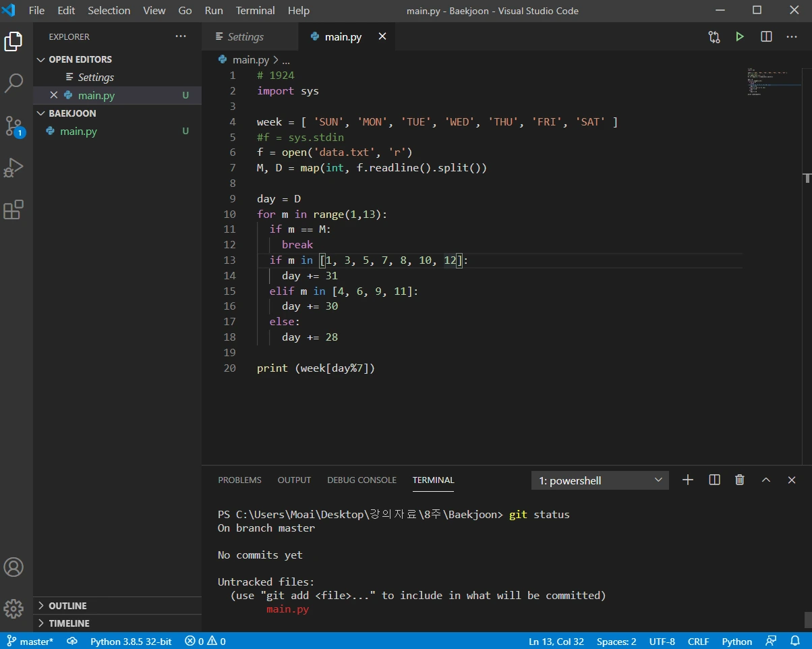Viewport: 812px width, 649px height.
Task: Collapse the OPEN EDITORS section
Action: [x=80, y=59]
